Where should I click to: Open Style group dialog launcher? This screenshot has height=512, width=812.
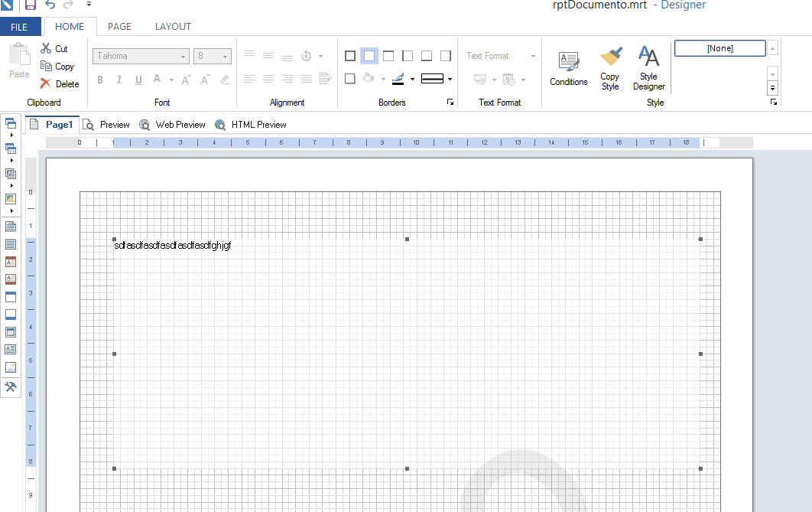773,103
